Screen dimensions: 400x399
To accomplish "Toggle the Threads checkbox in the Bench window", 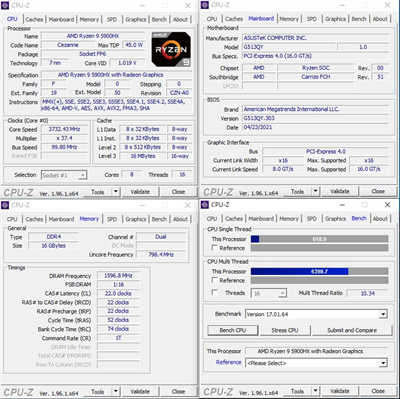I will [215, 293].
